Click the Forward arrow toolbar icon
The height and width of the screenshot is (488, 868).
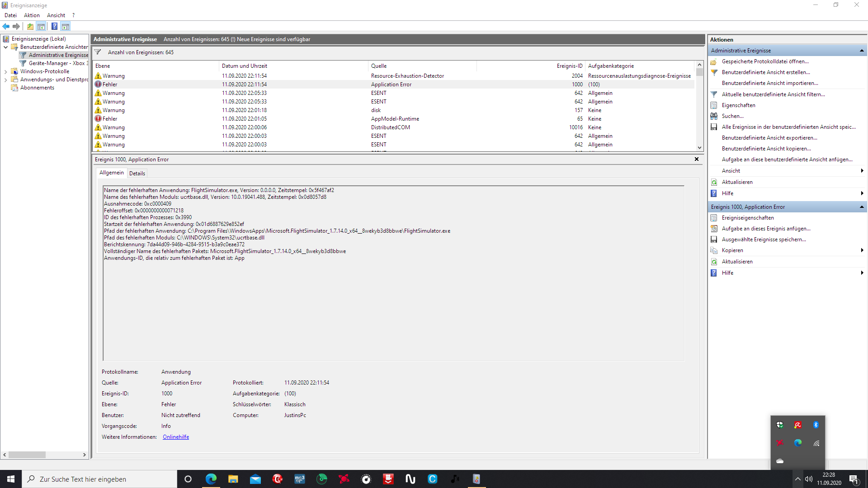[16, 26]
